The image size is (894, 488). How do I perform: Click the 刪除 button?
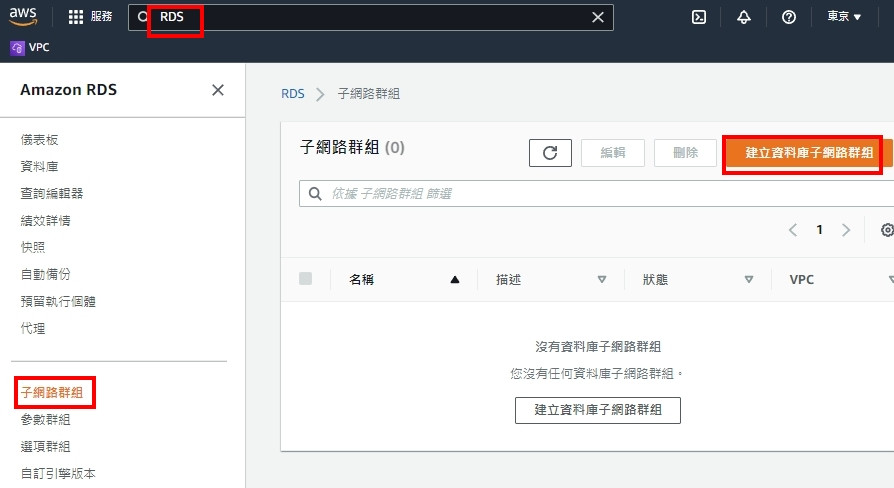pos(685,153)
